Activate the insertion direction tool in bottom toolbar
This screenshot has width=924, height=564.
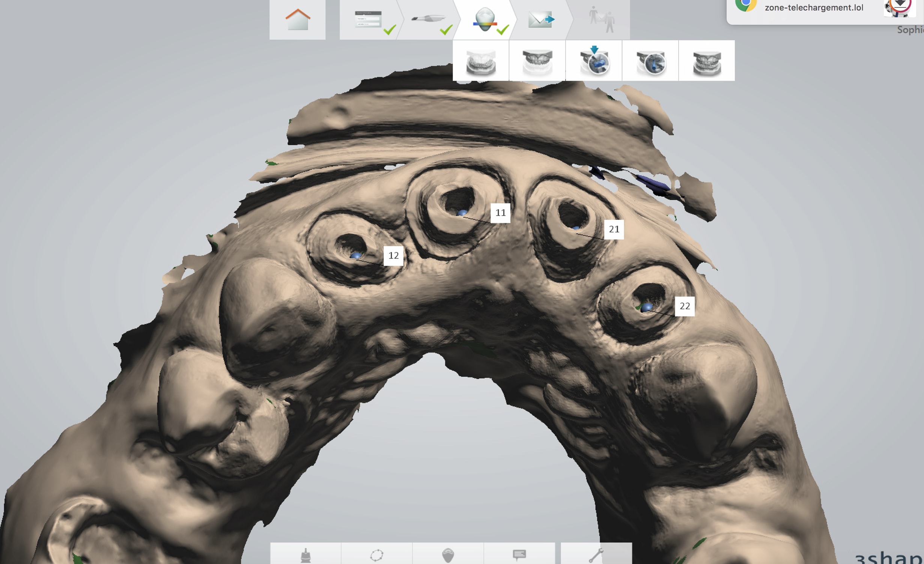click(x=306, y=555)
